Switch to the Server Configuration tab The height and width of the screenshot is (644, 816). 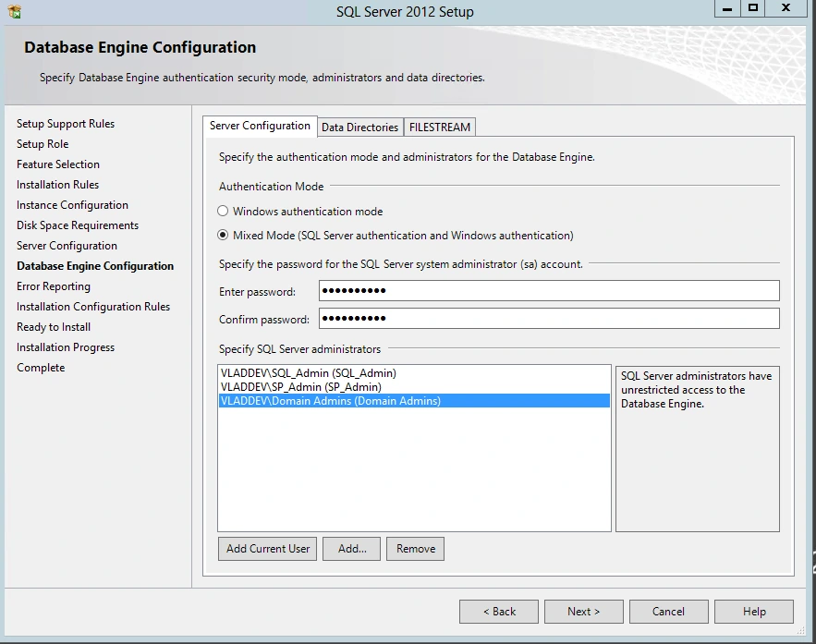click(260, 126)
